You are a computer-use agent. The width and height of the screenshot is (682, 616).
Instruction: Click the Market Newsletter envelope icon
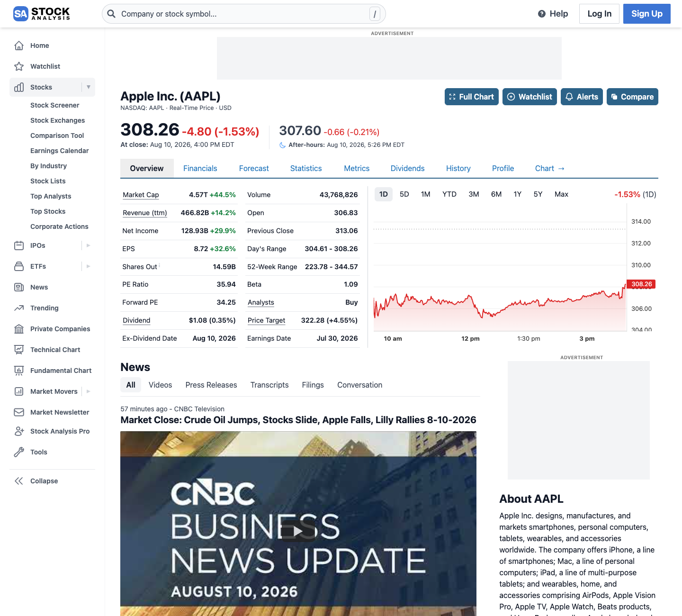(x=19, y=412)
